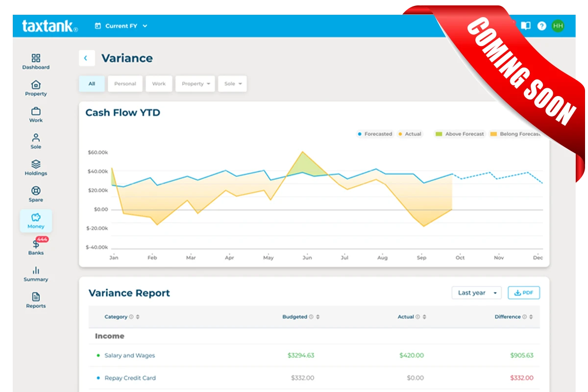
Task: Hide the Actual line via legend toggle
Action: tap(410, 134)
